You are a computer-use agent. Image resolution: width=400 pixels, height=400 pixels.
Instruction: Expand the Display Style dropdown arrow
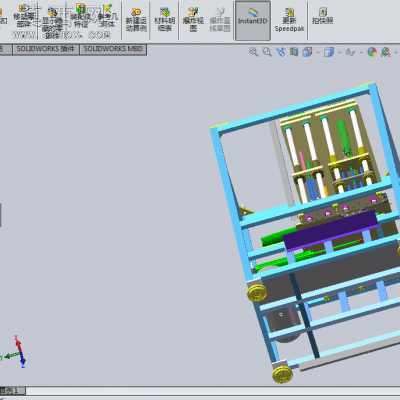click(x=339, y=53)
